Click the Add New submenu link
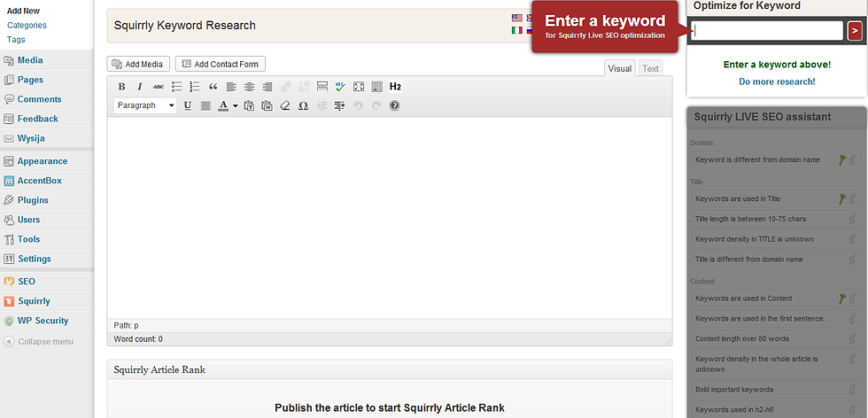 (23, 11)
